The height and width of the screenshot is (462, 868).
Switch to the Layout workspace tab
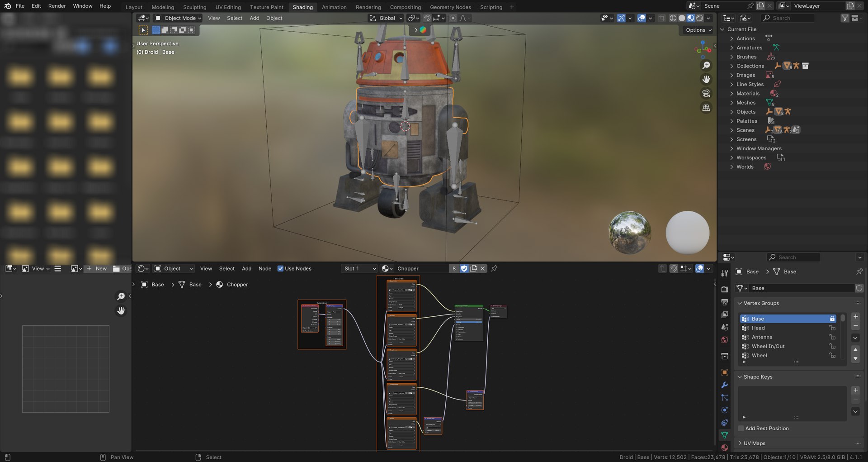(x=134, y=7)
